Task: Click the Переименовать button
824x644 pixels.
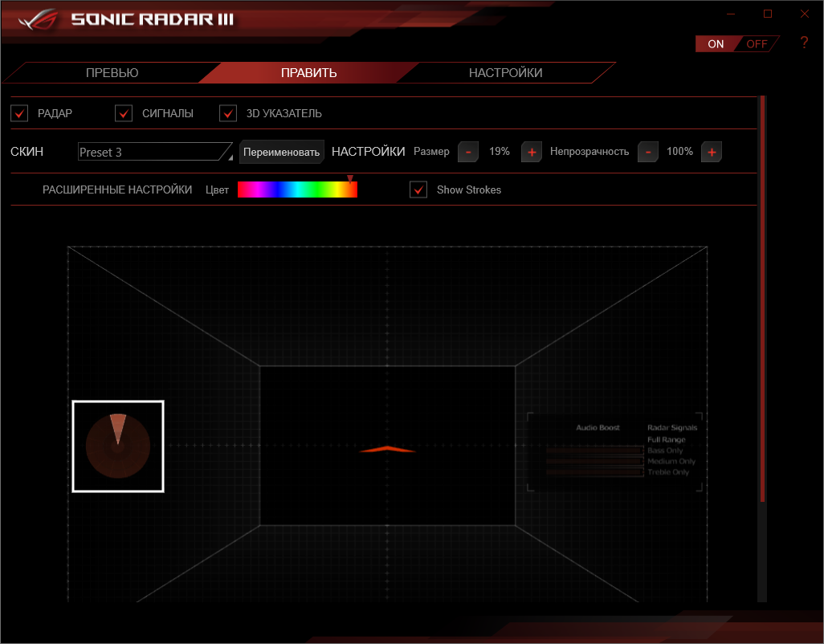Action: pyautogui.click(x=282, y=152)
